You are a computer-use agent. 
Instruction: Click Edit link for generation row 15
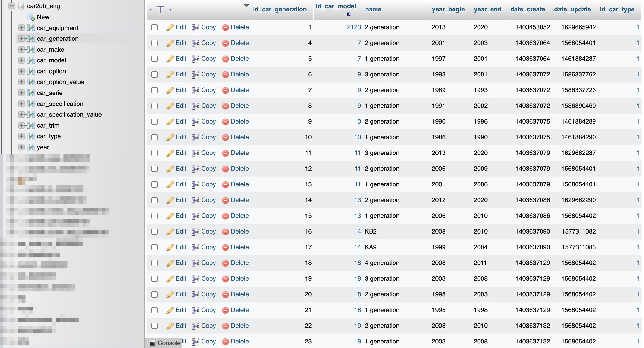tap(181, 216)
